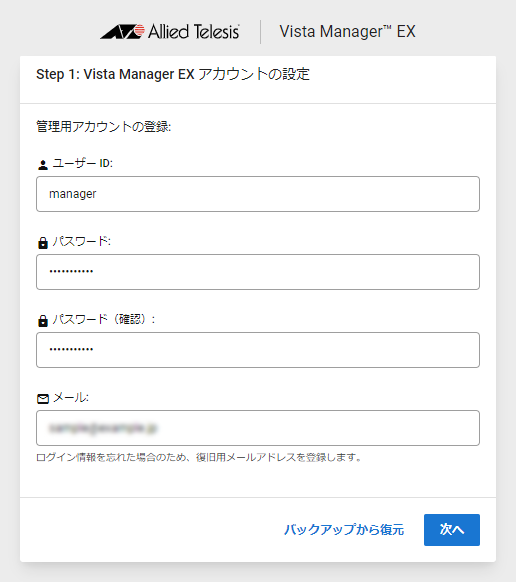Click the ユーザー ID label text
The height and width of the screenshot is (582, 516).
[x=83, y=163]
